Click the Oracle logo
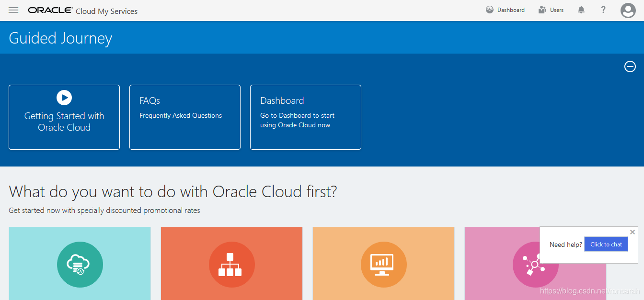 (50, 11)
